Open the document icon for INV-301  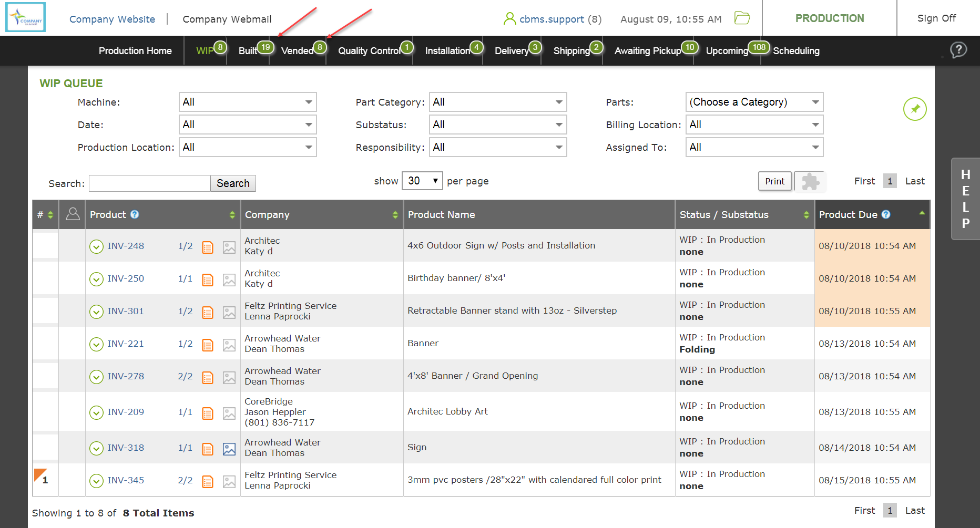pos(208,312)
